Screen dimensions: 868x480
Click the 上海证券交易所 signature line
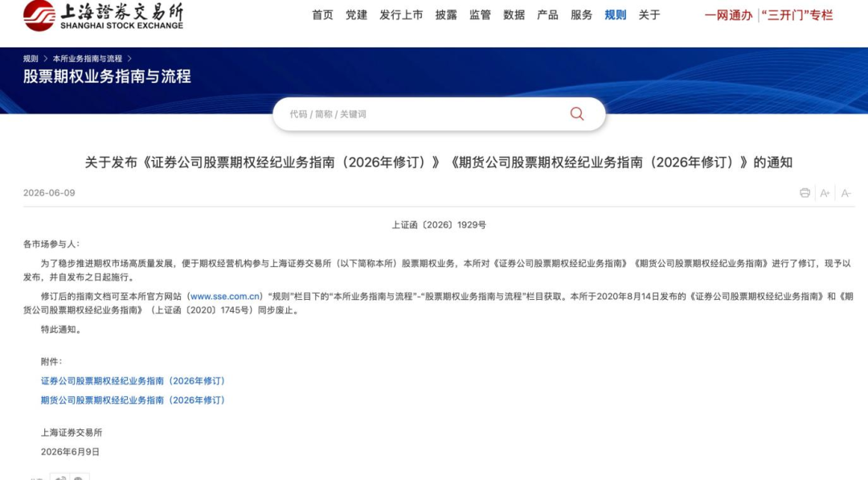pos(72,433)
